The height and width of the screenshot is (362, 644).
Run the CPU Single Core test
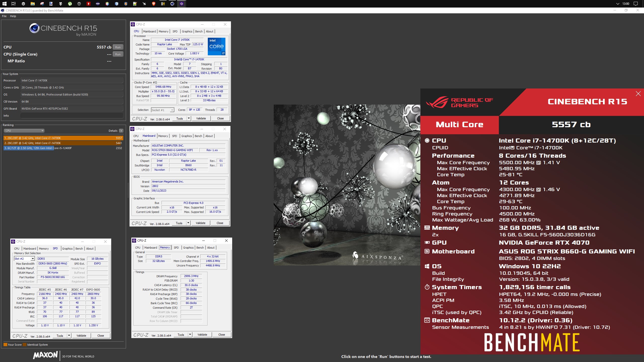118,54
